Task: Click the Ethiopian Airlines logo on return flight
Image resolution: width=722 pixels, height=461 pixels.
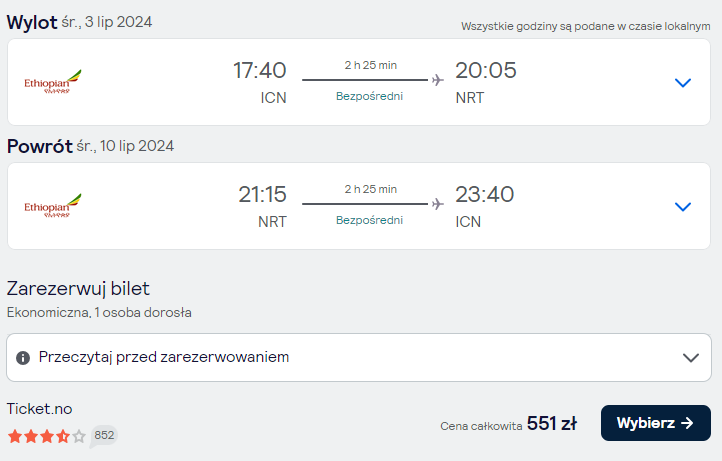Action: point(53,205)
